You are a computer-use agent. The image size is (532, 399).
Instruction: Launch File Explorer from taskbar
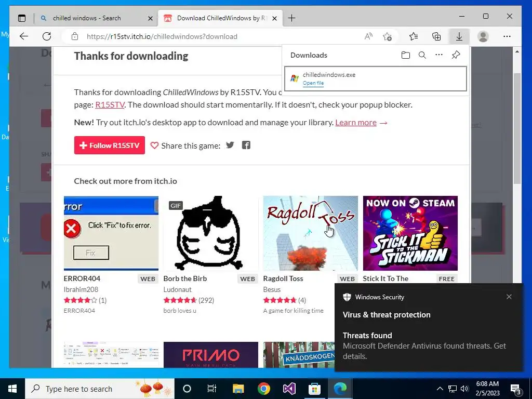click(238, 389)
